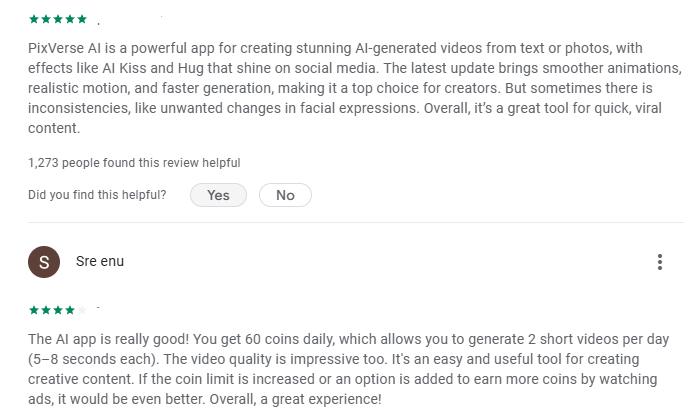Click fifth green star of five-star rating
Image resolution: width=700 pixels, height=419 pixels.
click(x=82, y=19)
